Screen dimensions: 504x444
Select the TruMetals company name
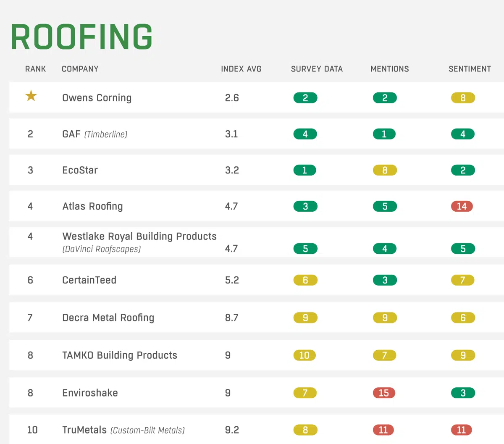click(84, 430)
